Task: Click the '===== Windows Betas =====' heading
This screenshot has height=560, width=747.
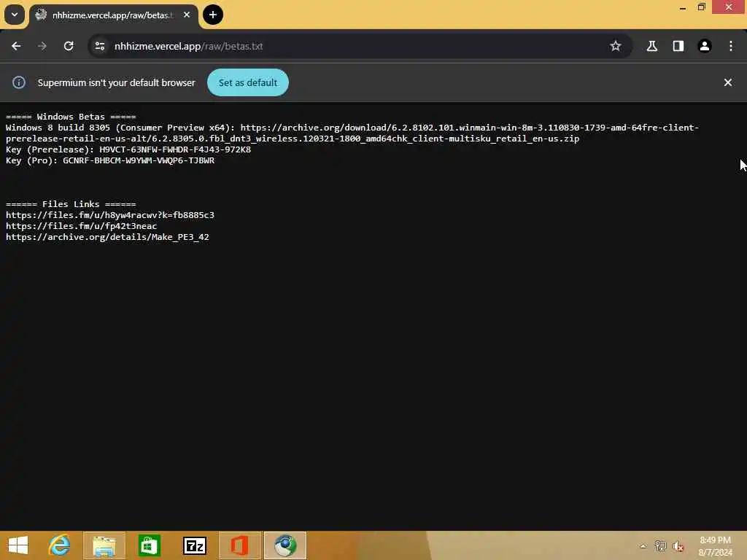Action: pos(71,117)
